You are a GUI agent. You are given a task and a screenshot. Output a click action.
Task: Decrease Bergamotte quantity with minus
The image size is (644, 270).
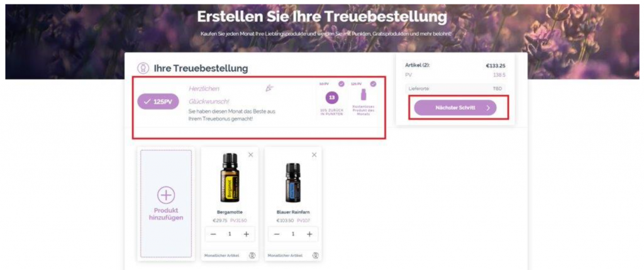pyautogui.click(x=213, y=234)
